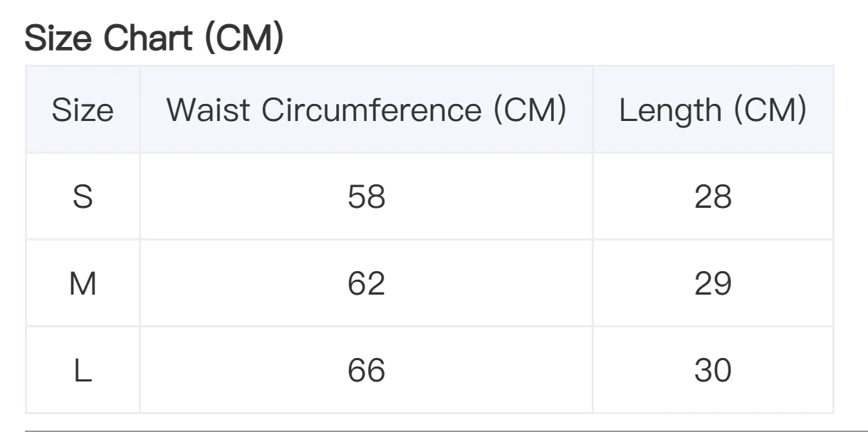Image resolution: width=868 pixels, height=432 pixels.
Task: Select the S size cell
Action: click(83, 196)
